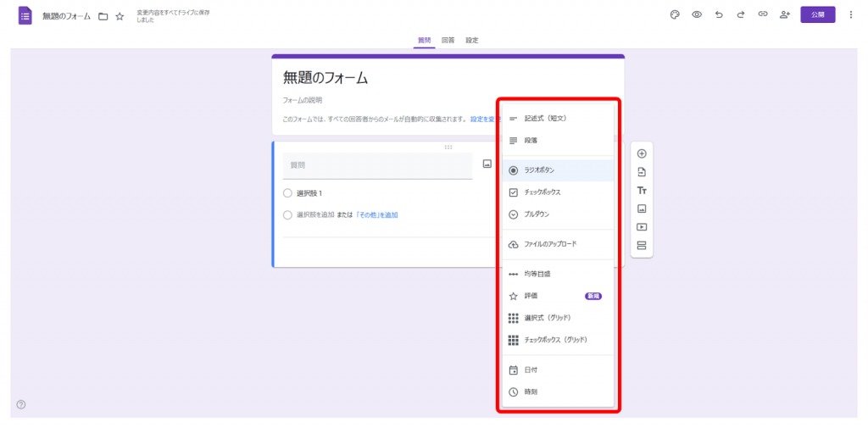Switch to the 回答 tab
The width and height of the screenshot is (868, 428).
[448, 40]
